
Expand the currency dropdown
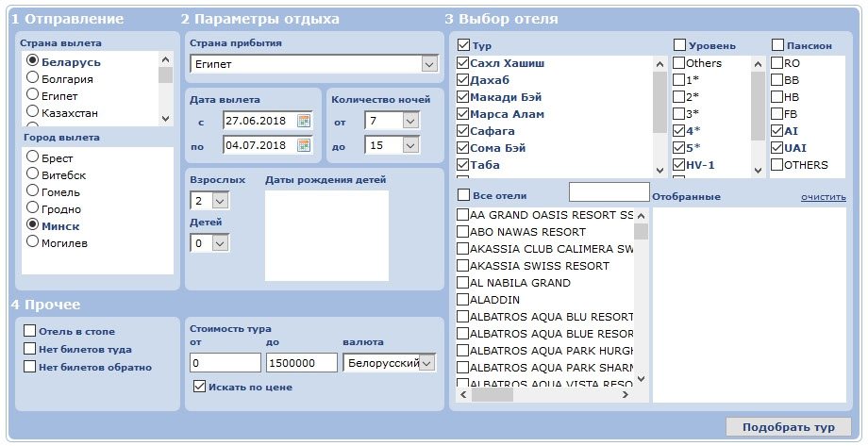click(426, 363)
